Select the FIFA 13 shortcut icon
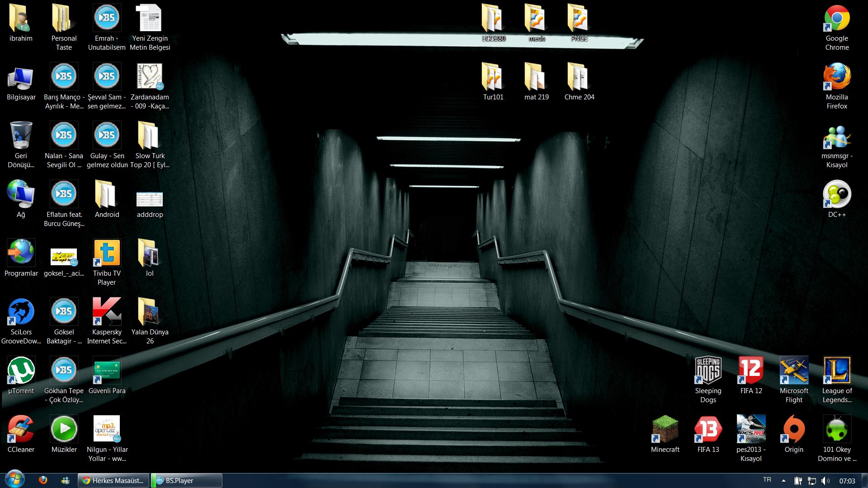 tap(708, 430)
